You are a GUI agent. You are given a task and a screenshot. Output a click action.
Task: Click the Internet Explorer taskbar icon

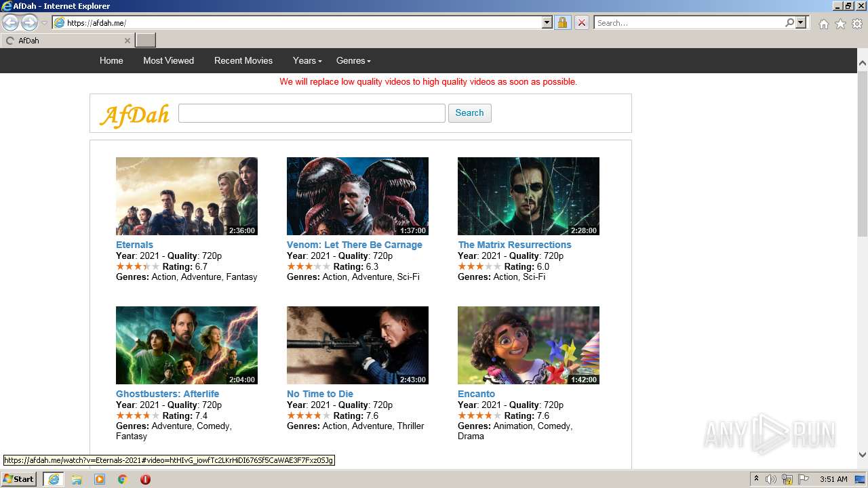pyautogui.click(x=53, y=479)
